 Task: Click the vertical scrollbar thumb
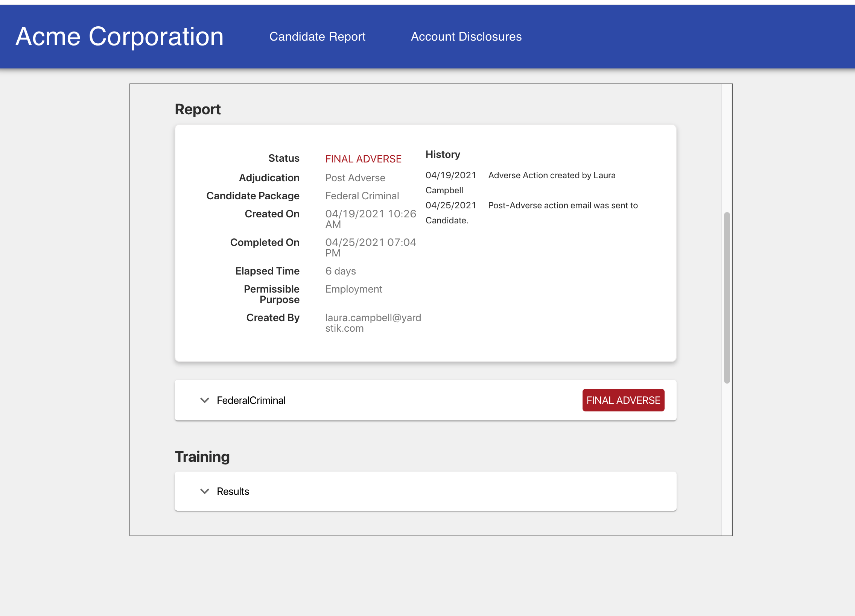point(726,297)
